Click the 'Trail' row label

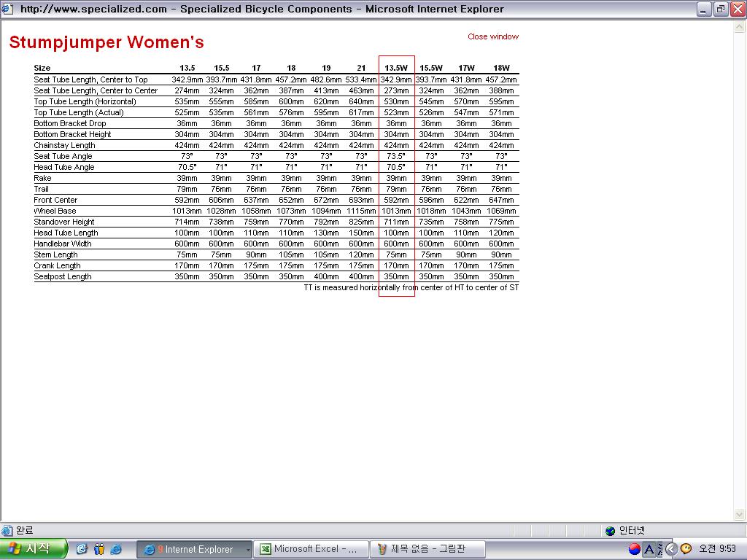pos(41,189)
